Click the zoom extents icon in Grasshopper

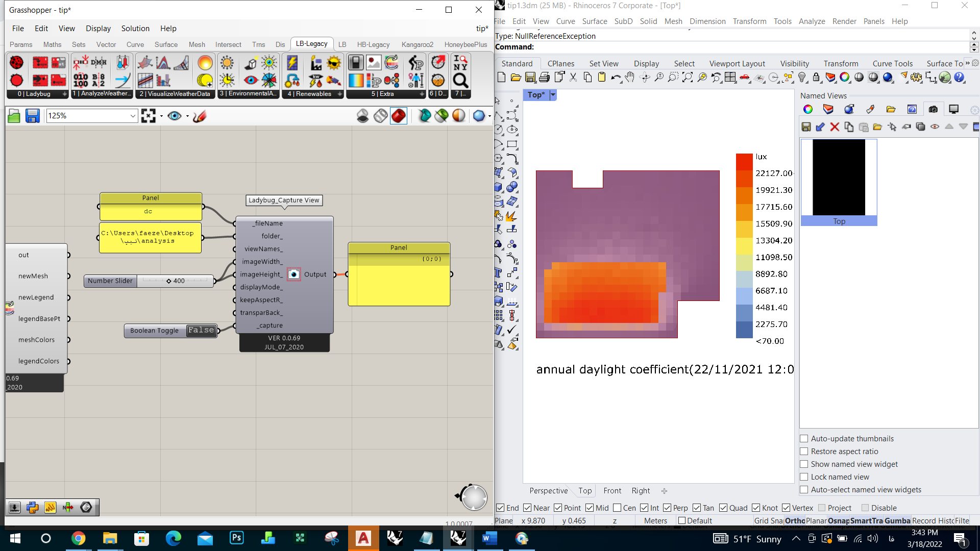[x=149, y=116]
